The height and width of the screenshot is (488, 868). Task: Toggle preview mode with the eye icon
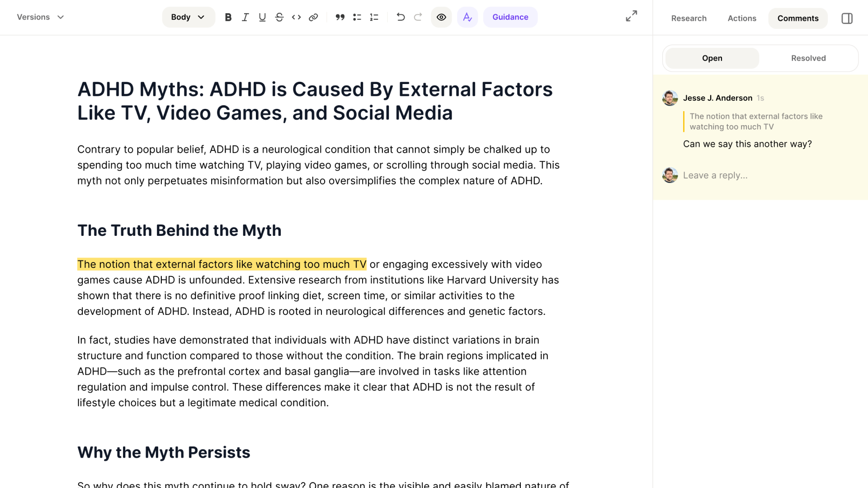441,17
